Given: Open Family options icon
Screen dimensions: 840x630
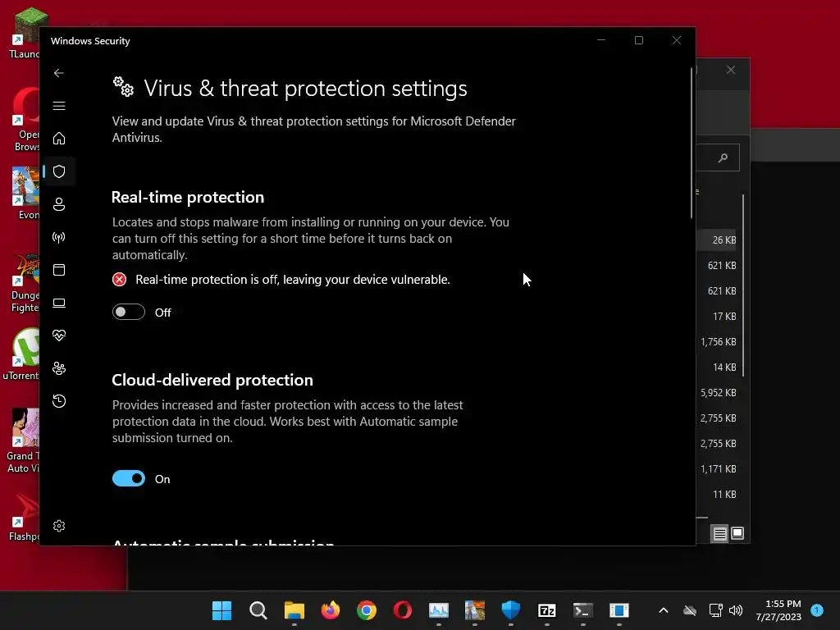Looking at the screenshot, I should point(59,368).
